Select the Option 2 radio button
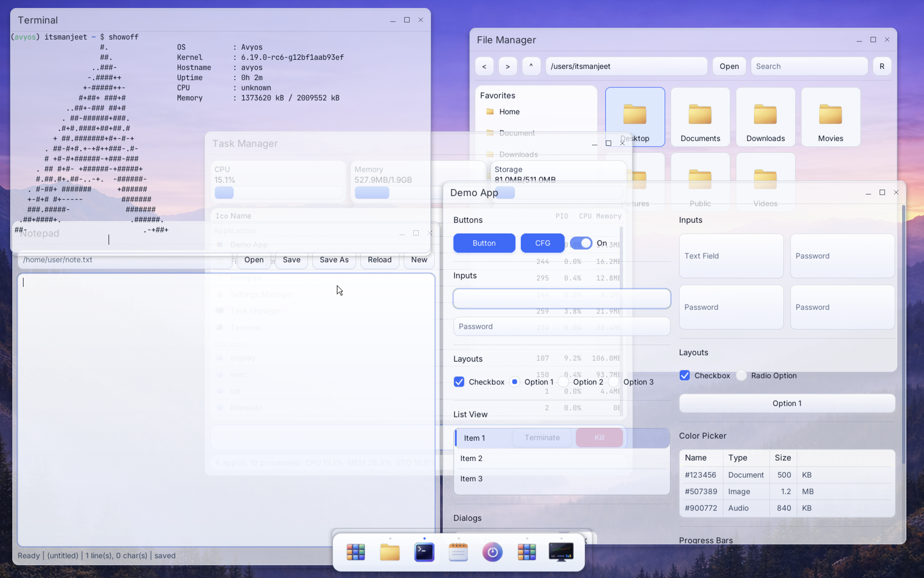Screen dimensions: 924x578 click(x=564, y=382)
